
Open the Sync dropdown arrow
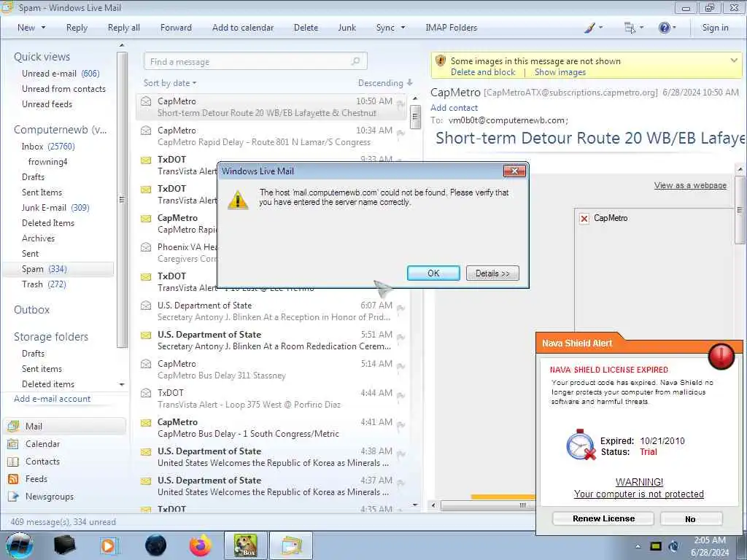[x=403, y=28]
